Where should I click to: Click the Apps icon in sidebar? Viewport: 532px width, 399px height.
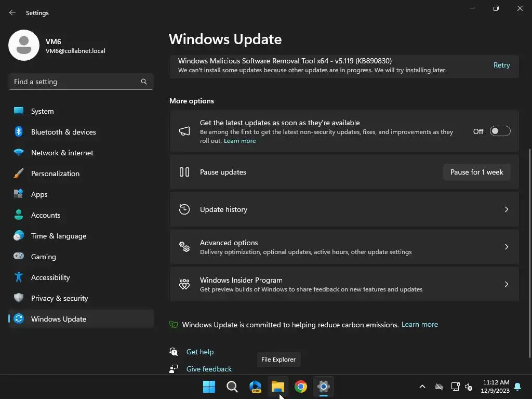(19, 194)
